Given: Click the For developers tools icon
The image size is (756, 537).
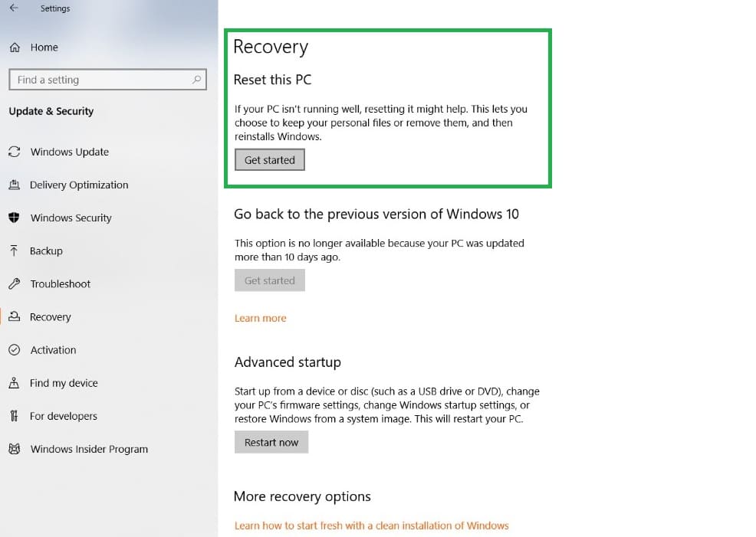Looking at the screenshot, I should click(14, 416).
